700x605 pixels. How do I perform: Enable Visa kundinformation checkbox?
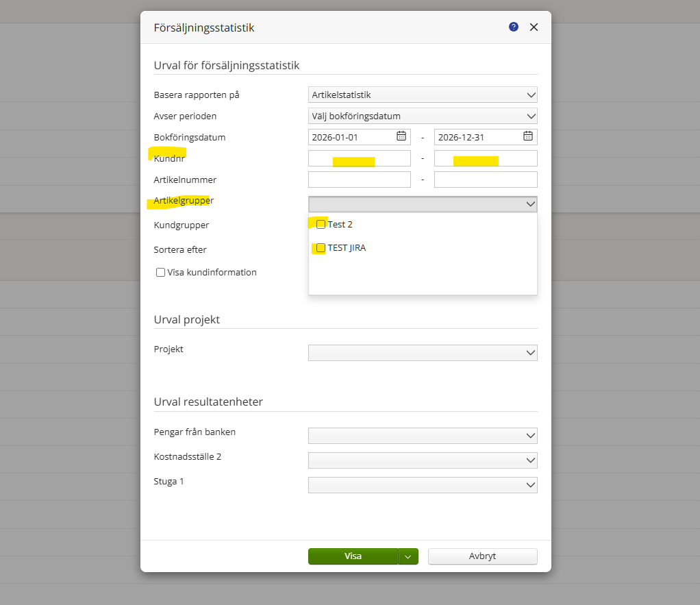[161, 273]
